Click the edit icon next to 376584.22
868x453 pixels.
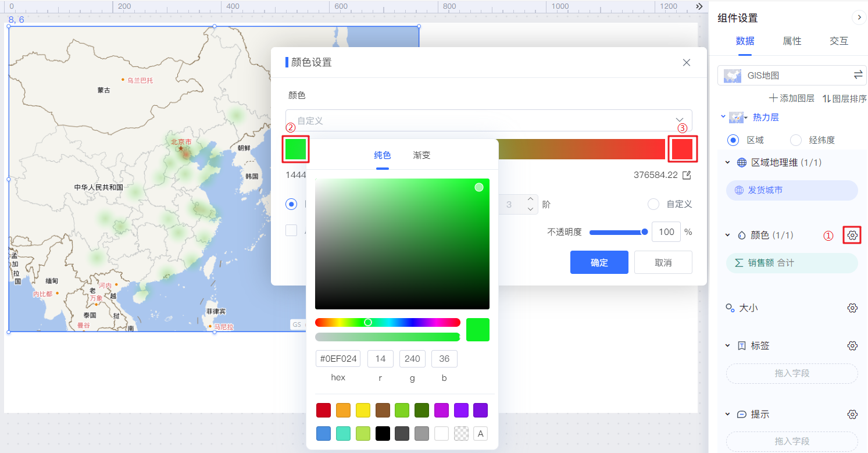click(687, 175)
